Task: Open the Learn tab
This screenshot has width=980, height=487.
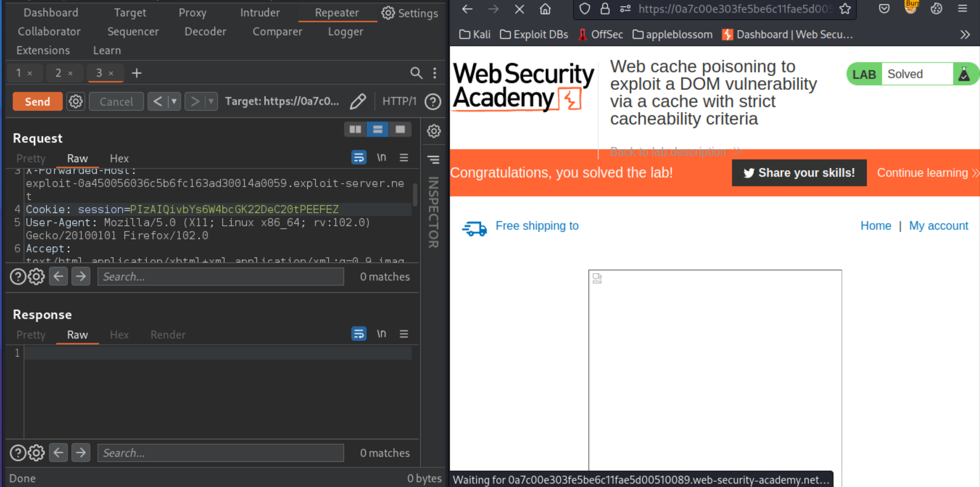Action: 107,50
